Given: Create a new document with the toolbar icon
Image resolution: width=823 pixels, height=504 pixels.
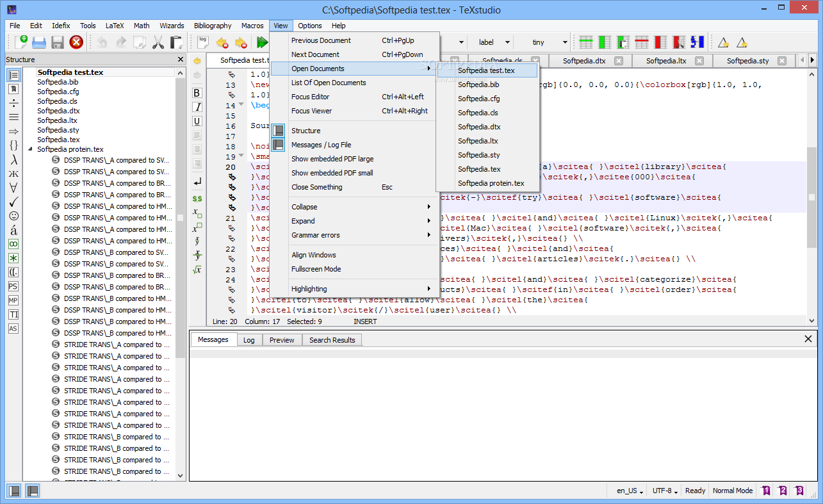Looking at the screenshot, I should point(20,42).
